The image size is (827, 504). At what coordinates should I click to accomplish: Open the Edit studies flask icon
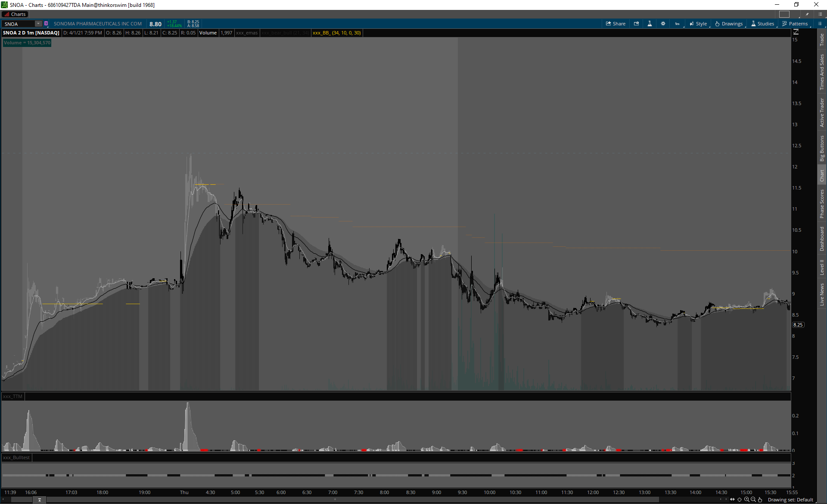tap(650, 24)
